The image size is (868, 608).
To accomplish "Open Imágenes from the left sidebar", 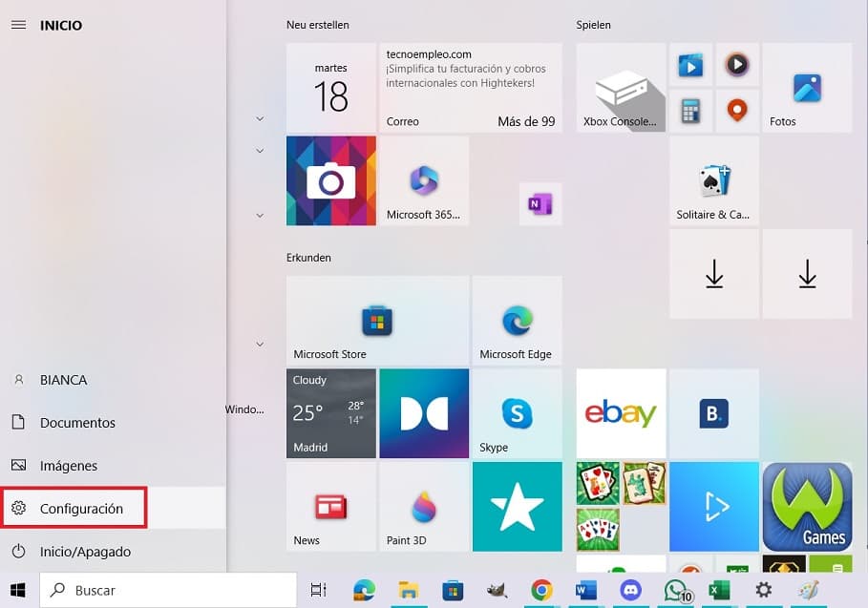I will pos(113,466).
